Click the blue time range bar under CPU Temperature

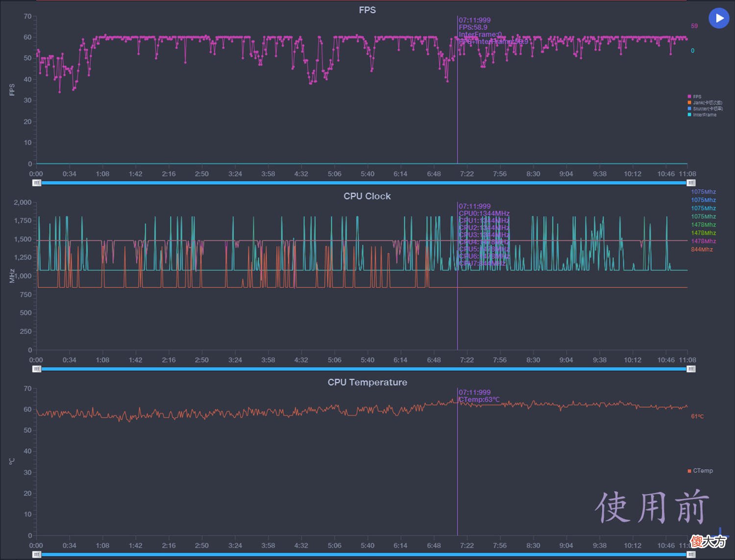point(364,555)
